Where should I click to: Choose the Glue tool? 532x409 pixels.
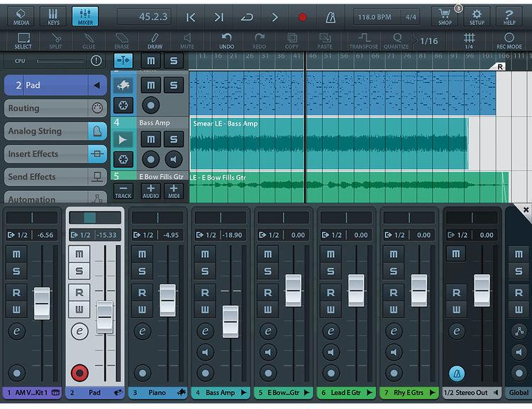click(x=89, y=41)
